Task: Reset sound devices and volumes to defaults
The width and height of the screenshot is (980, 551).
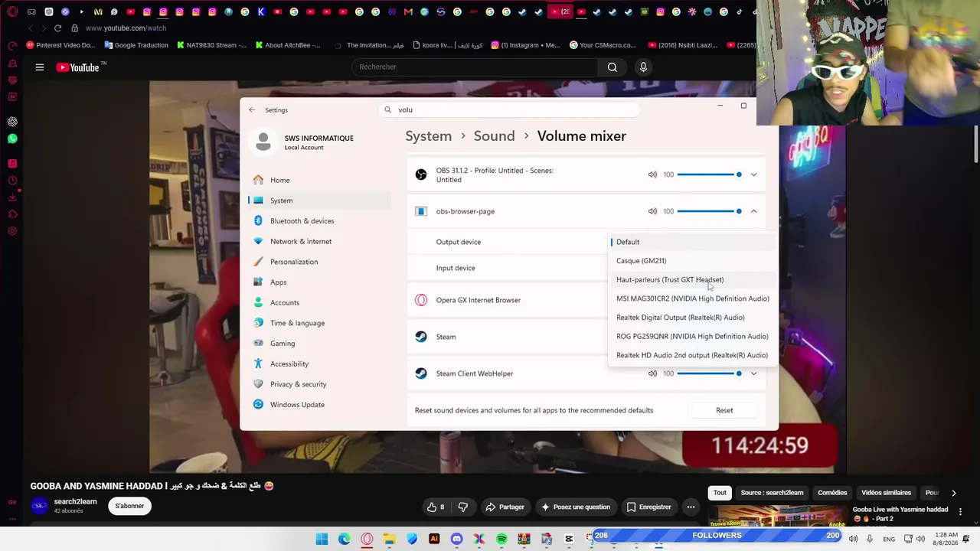Action: 724,410
